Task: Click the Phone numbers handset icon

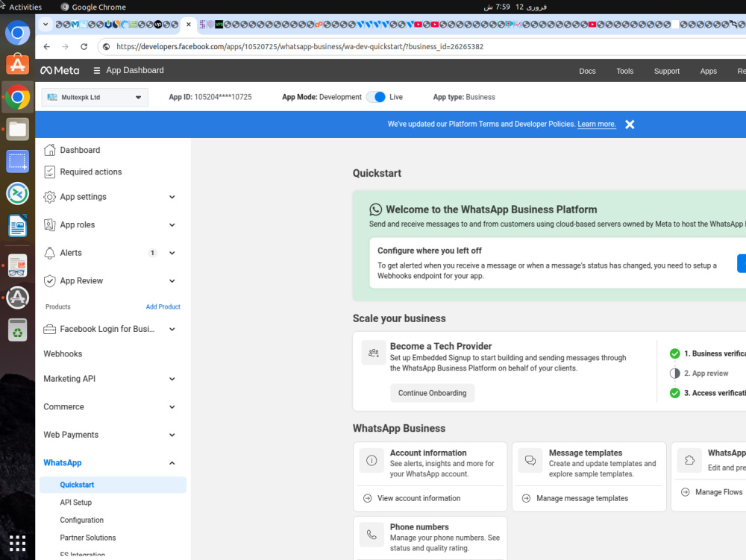Action: coord(372,535)
